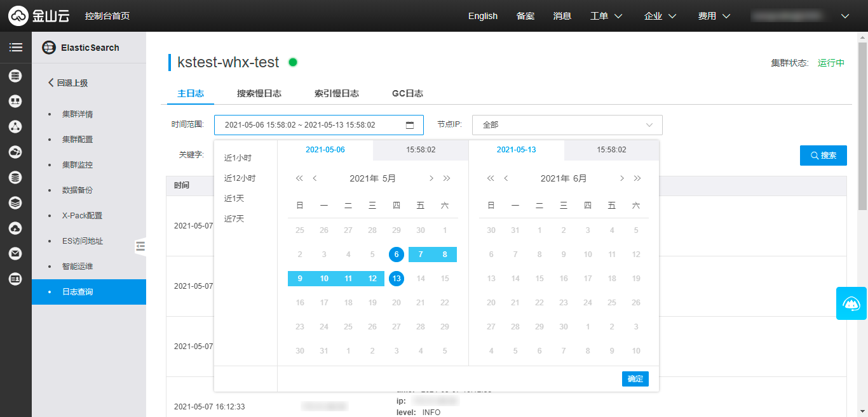This screenshot has height=417, width=868.
Task: Open the 工单 dropdown menu
Action: coord(606,16)
